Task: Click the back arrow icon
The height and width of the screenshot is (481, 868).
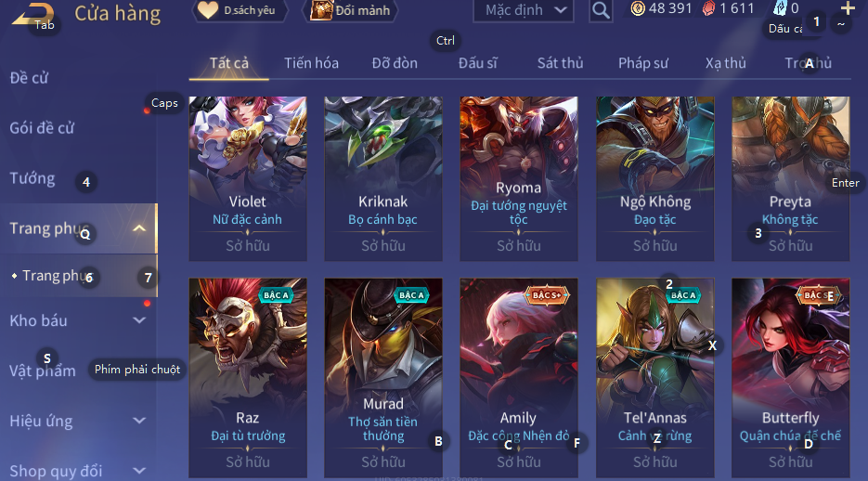Action: 32,14
